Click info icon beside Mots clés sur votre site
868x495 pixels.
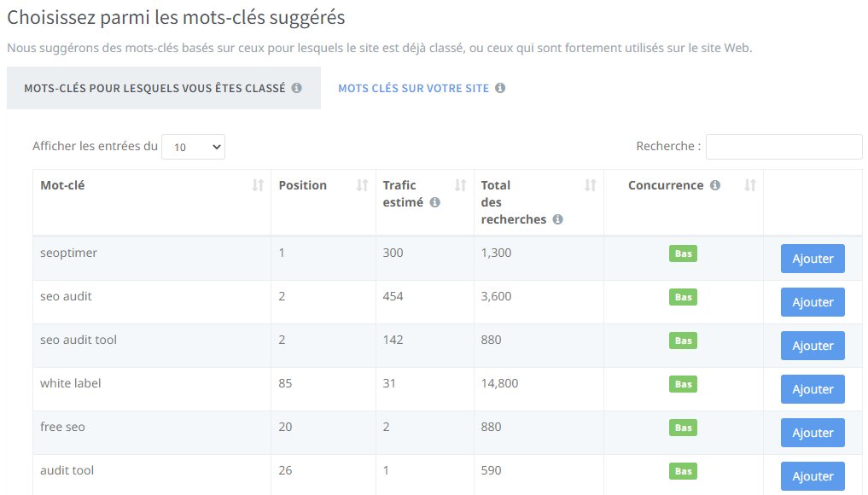pyautogui.click(x=500, y=88)
